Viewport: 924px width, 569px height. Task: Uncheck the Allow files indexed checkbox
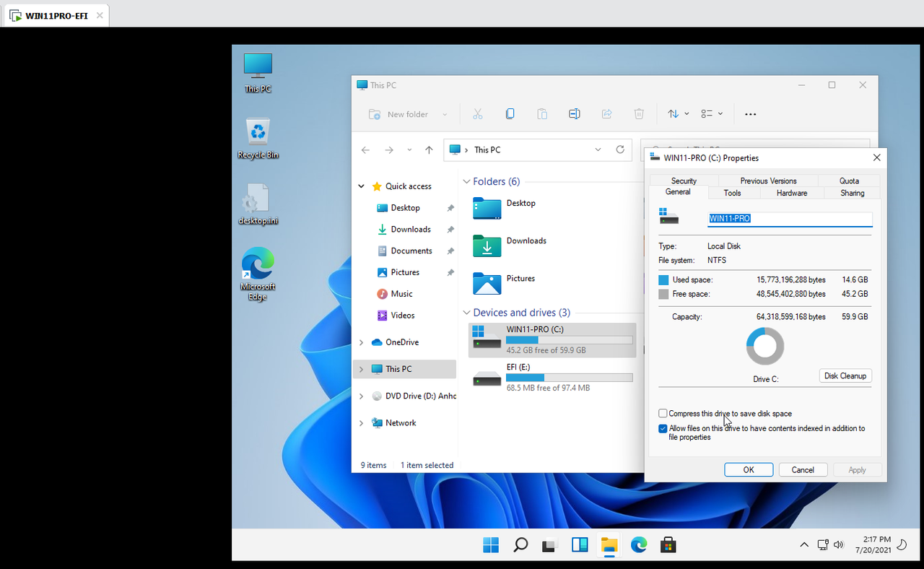click(x=663, y=428)
